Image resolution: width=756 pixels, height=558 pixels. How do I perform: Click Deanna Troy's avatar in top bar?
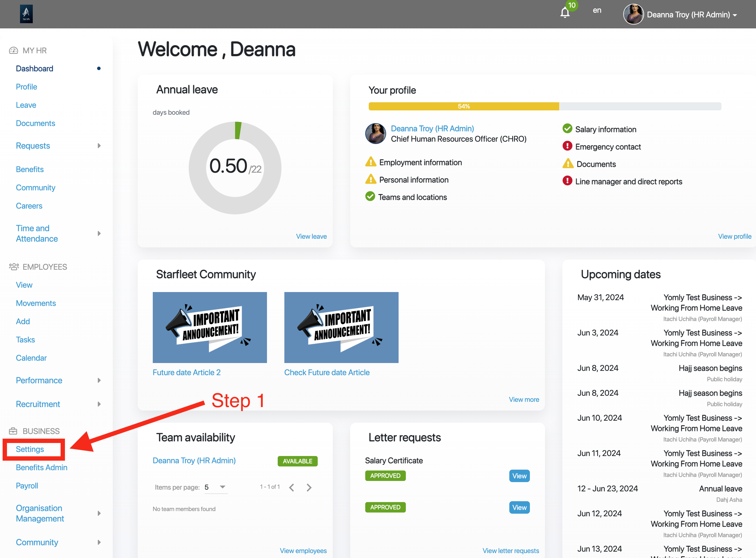[633, 14]
